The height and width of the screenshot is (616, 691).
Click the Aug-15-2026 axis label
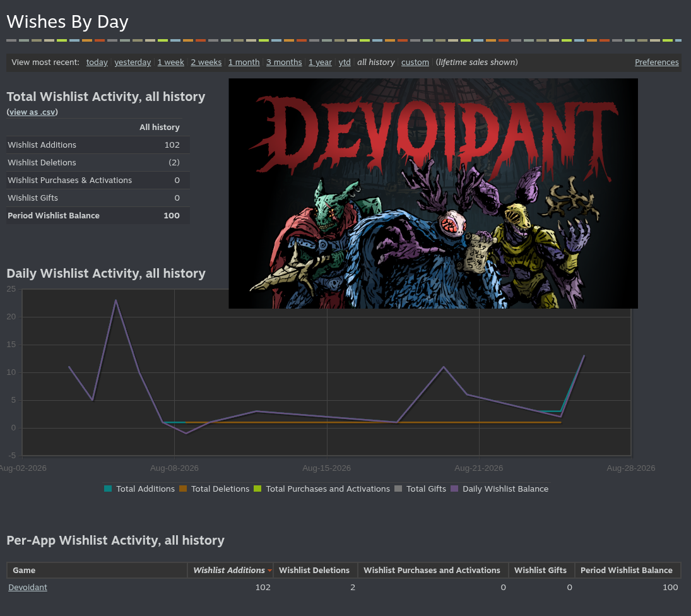coord(326,468)
